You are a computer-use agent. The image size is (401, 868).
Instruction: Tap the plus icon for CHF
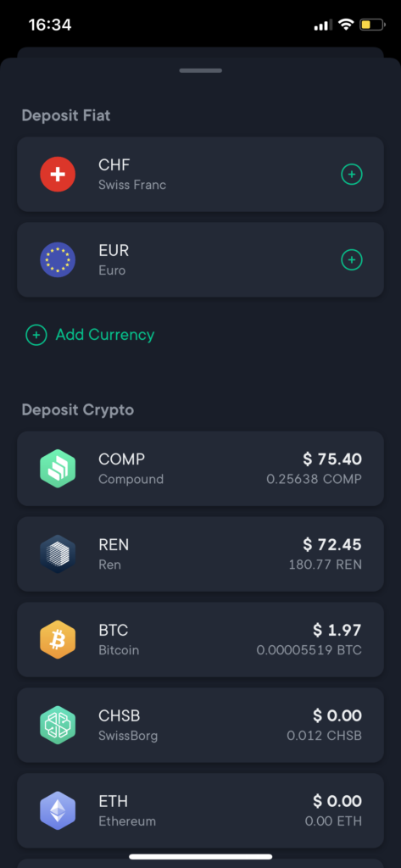[351, 175]
